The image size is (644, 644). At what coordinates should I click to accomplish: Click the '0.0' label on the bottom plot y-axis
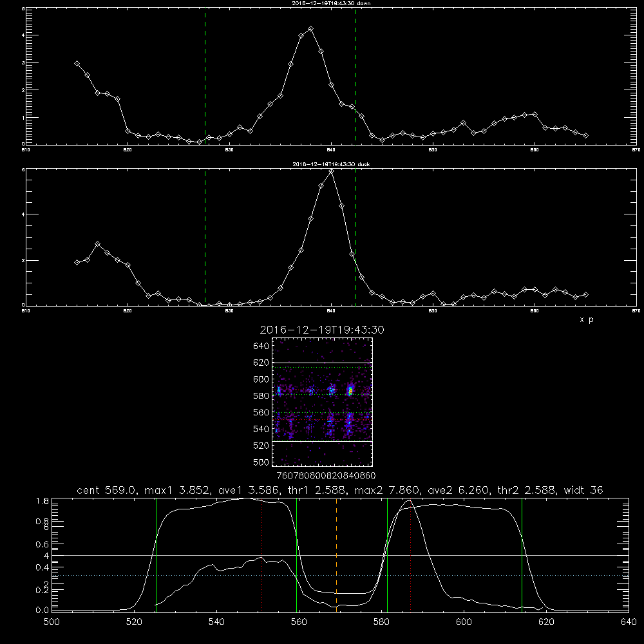point(43,611)
